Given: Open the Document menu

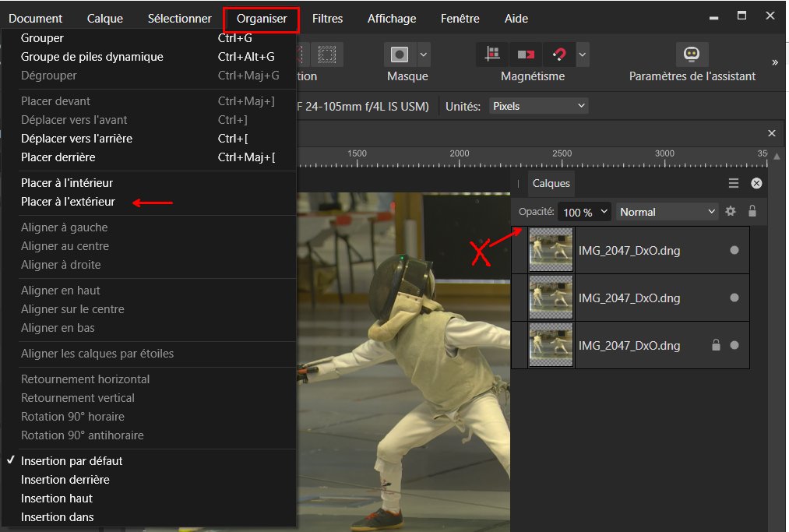Looking at the screenshot, I should point(35,19).
